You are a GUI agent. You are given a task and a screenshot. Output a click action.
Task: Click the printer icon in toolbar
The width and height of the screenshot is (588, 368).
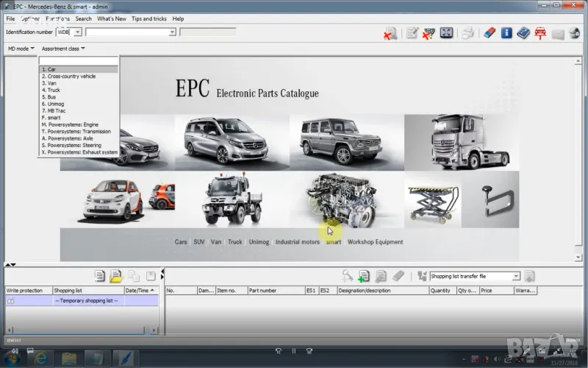pos(467,33)
